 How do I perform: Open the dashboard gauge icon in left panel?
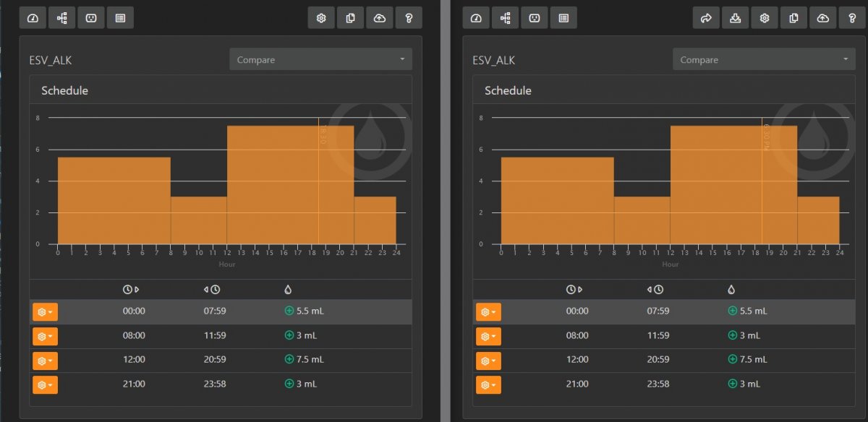[x=33, y=18]
